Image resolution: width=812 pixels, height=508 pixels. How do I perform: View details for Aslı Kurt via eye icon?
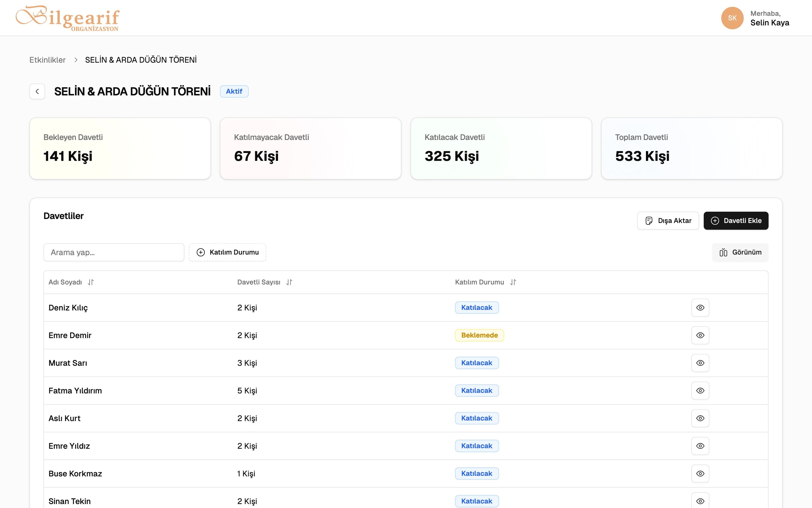pyautogui.click(x=700, y=418)
